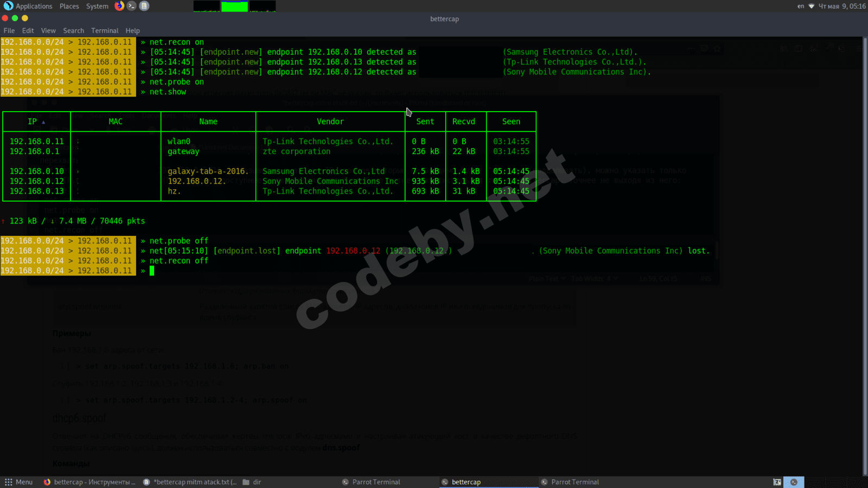Open the Menu button in the bottom taskbar
Image resolution: width=868 pixels, height=488 pixels.
[19, 482]
